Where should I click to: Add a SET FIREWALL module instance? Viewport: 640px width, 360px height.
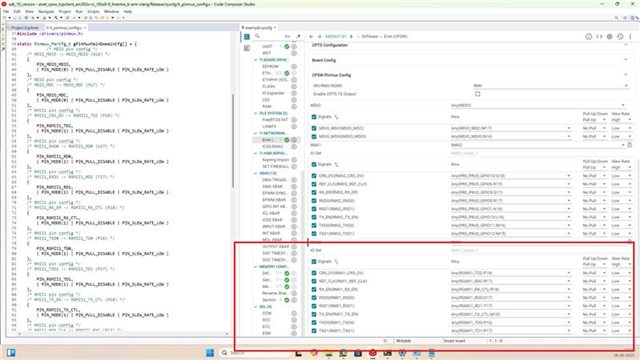tap(294, 167)
